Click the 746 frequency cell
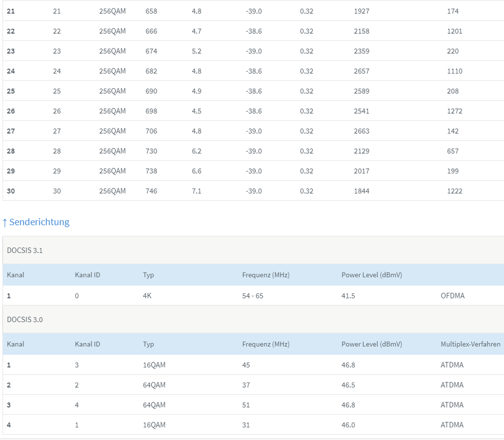 click(x=151, y=191)
